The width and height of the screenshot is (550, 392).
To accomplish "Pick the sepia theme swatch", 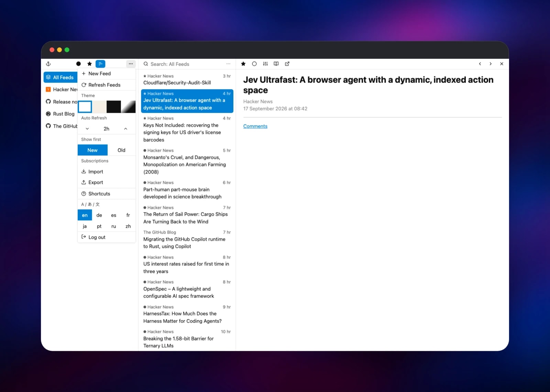I will [x=99, y=107].
